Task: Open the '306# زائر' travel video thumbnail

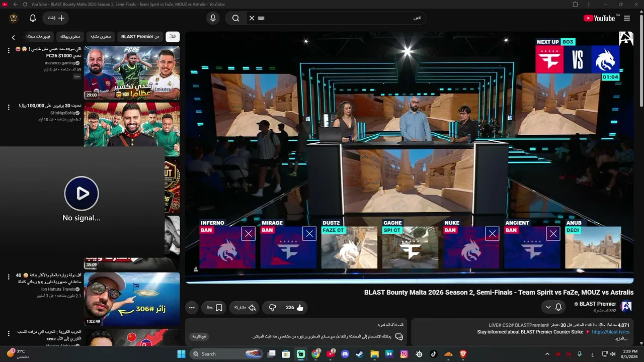Action: pos(132,299)
